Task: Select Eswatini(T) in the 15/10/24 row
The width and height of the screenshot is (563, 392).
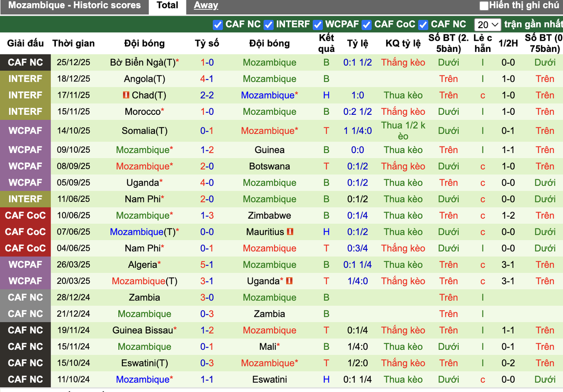Action: click(144, 363)
